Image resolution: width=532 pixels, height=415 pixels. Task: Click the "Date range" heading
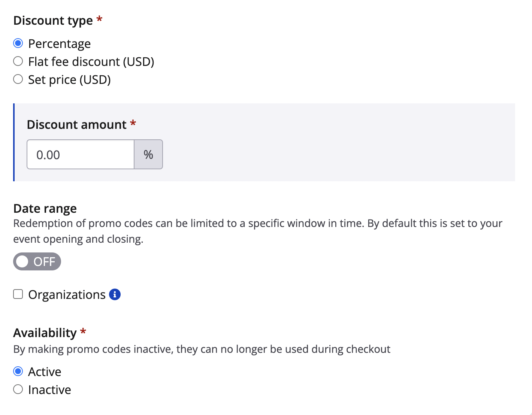pyautogui.click(x=45, y=209)
